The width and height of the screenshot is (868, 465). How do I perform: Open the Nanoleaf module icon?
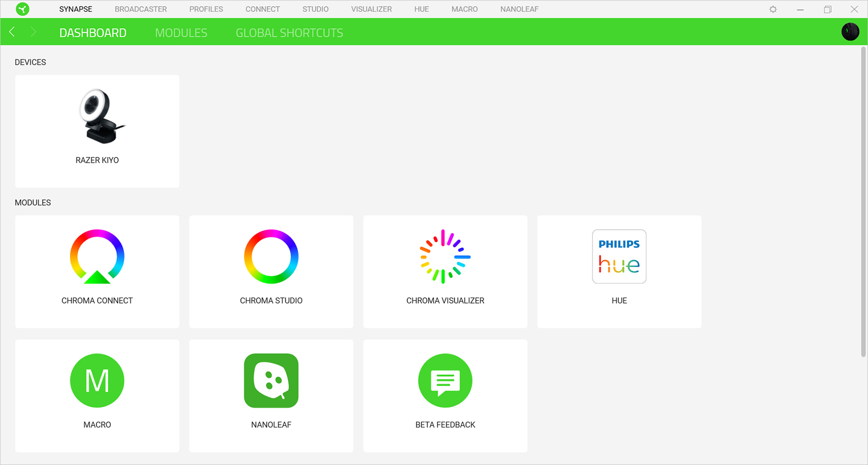[271, 380]
